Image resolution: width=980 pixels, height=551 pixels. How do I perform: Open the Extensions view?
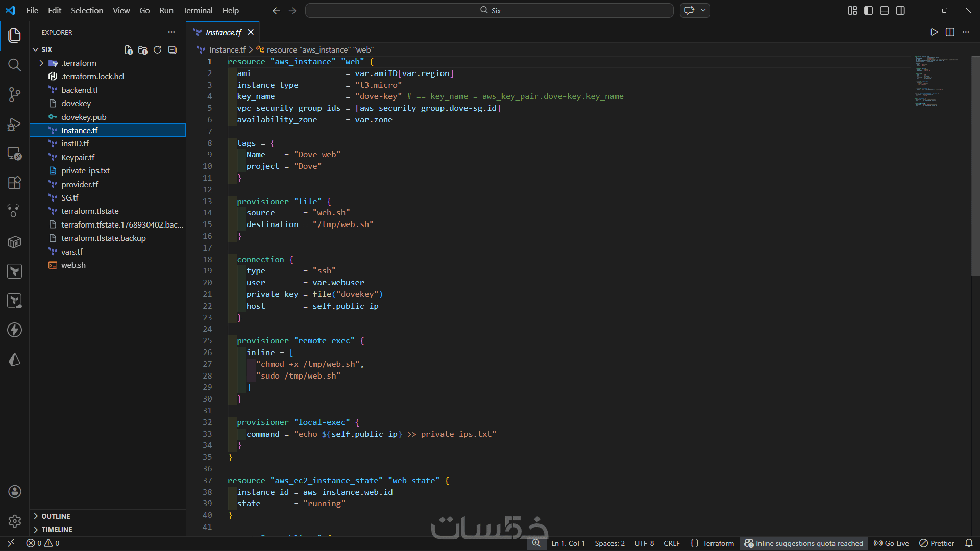(14, 183)
